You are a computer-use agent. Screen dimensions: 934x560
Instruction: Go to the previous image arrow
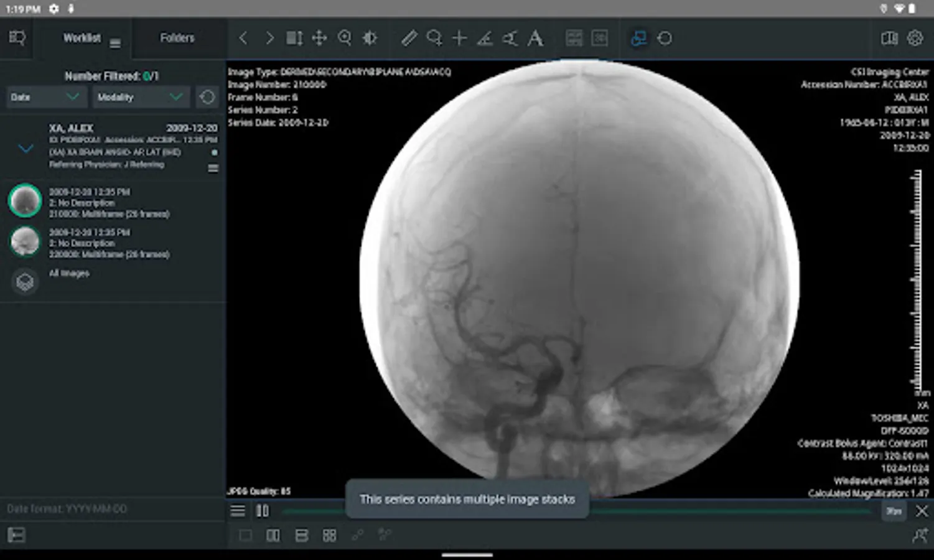[243, 39]
